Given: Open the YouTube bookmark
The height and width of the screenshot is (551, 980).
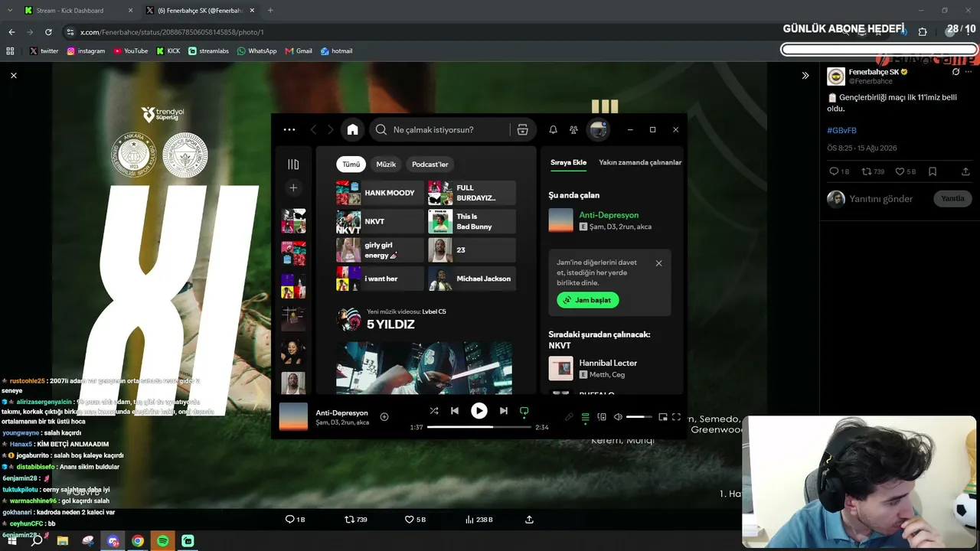Looking at the screenshot, I should [x=131, y=51].
